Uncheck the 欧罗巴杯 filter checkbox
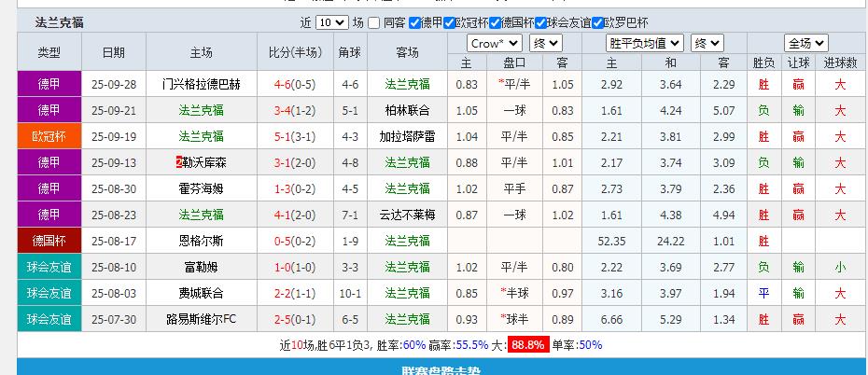 [x=610, y=23]
